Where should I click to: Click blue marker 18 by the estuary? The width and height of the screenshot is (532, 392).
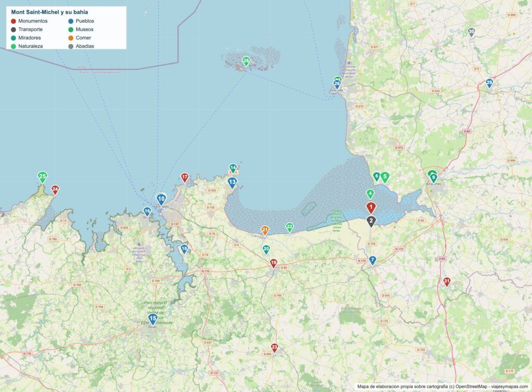(x=184, y=249)
